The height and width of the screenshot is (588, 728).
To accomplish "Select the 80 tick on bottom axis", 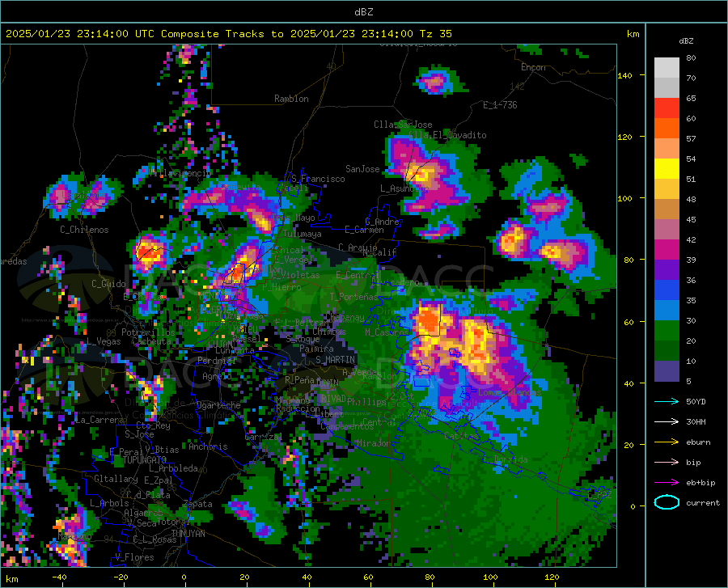I will (x=430, y=577).
